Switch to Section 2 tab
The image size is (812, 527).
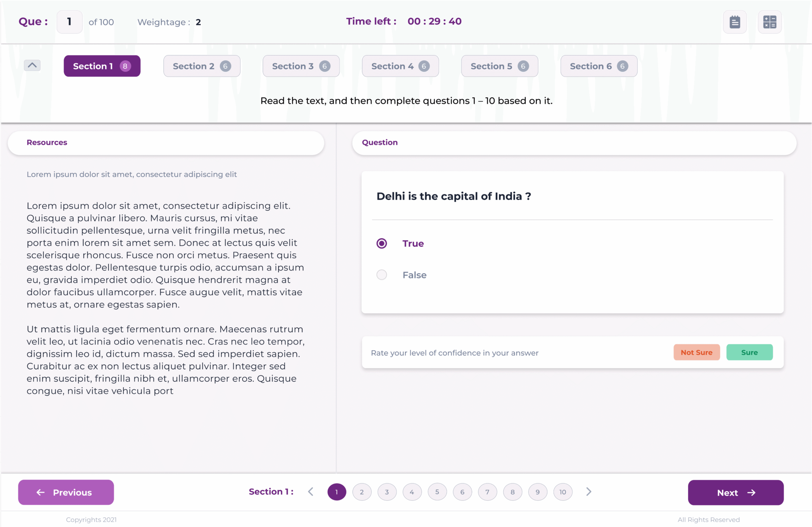(202, 66)
